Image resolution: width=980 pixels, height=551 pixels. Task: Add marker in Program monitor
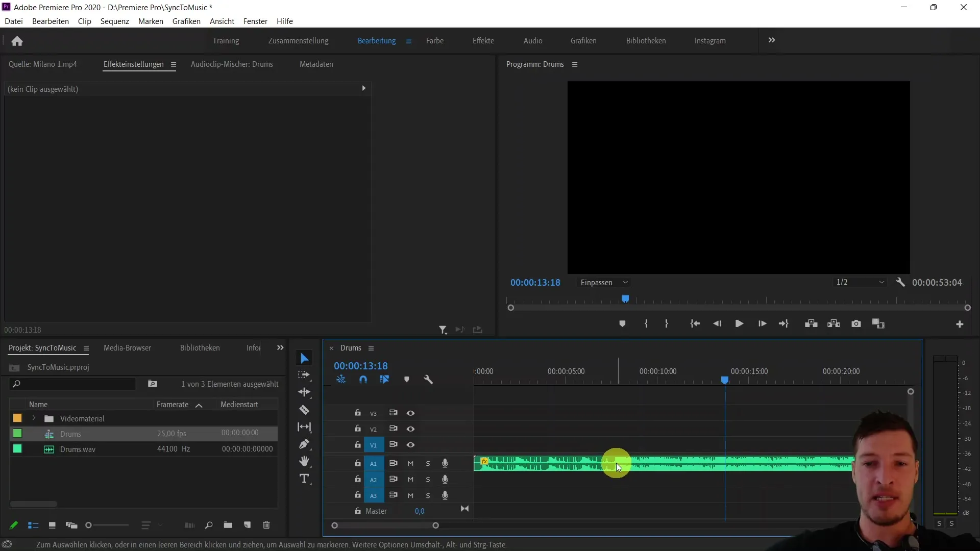tap(622, 324)
